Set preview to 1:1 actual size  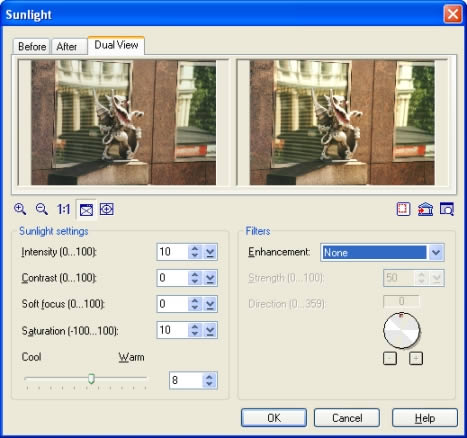click(63, 209)
